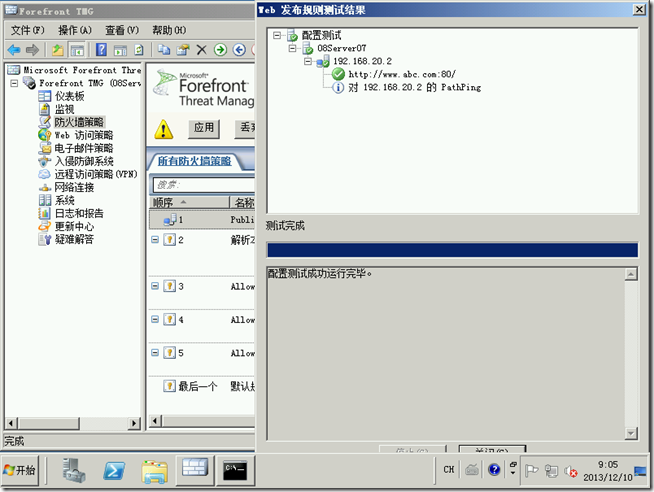The image size is (654, 492).
Task: Open the 查看(V) menu
Action: click(x=122, y=30)
